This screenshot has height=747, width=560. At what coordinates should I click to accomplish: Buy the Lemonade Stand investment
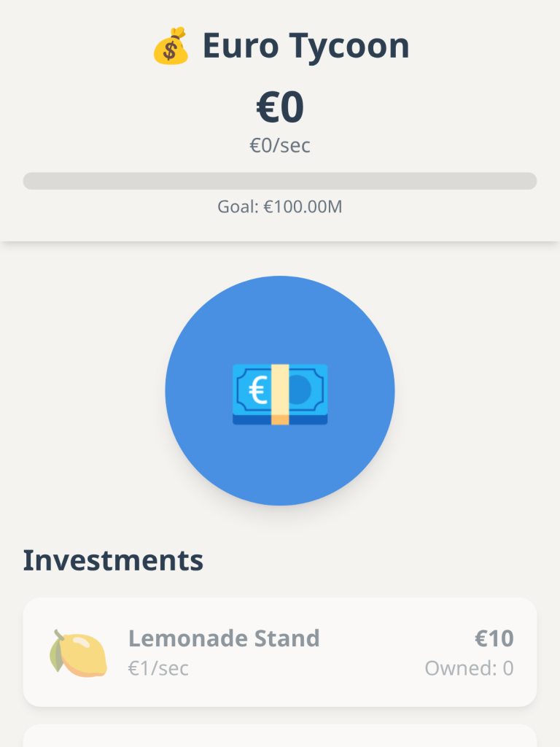tap(280, 652)
